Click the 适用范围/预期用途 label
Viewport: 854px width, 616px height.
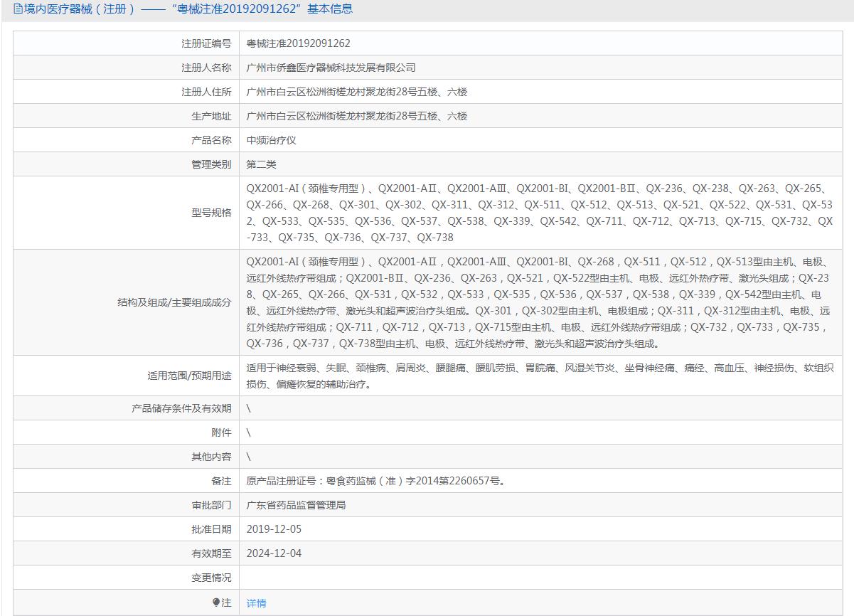pos(188,376)
